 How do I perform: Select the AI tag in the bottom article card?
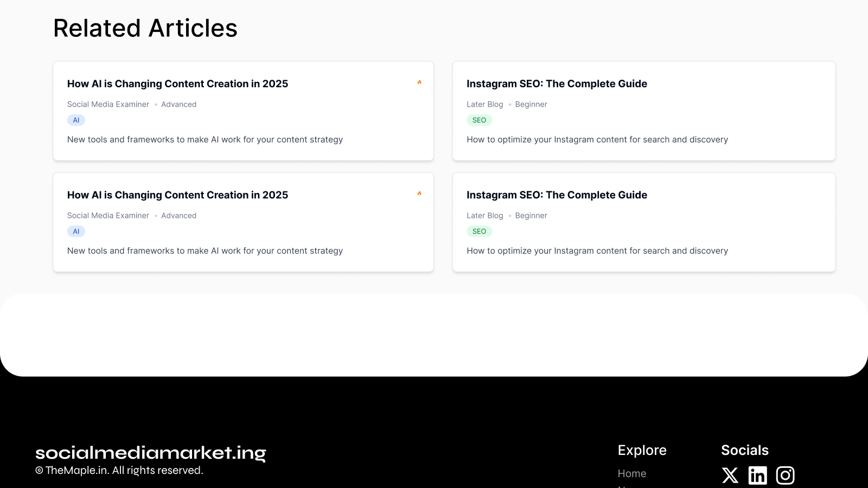coord(76,232)
